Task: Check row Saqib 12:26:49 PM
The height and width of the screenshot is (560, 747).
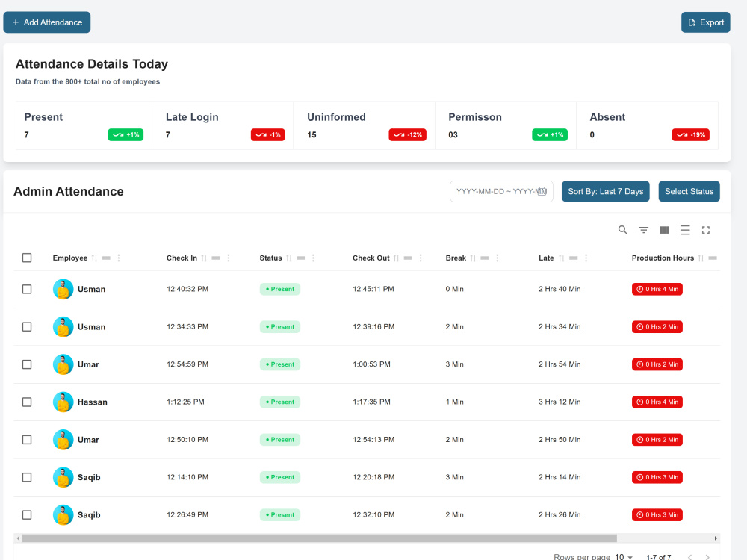Action: [27, 515]
